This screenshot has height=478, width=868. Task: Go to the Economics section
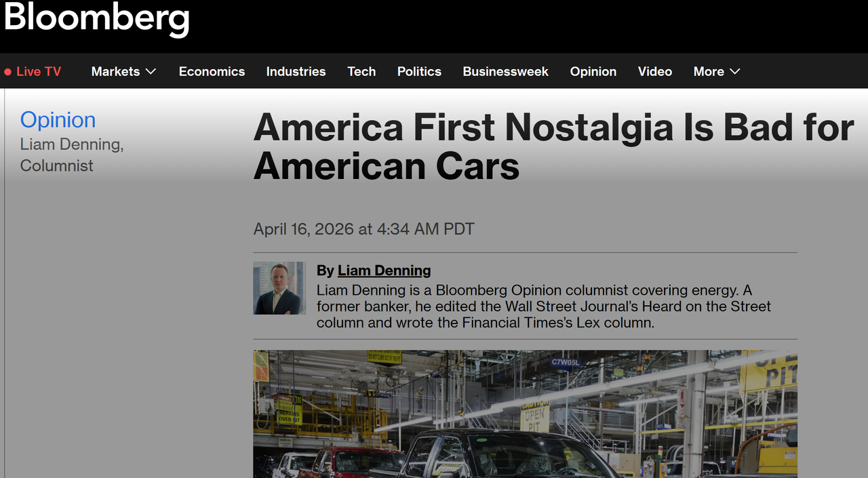point(212,71)
